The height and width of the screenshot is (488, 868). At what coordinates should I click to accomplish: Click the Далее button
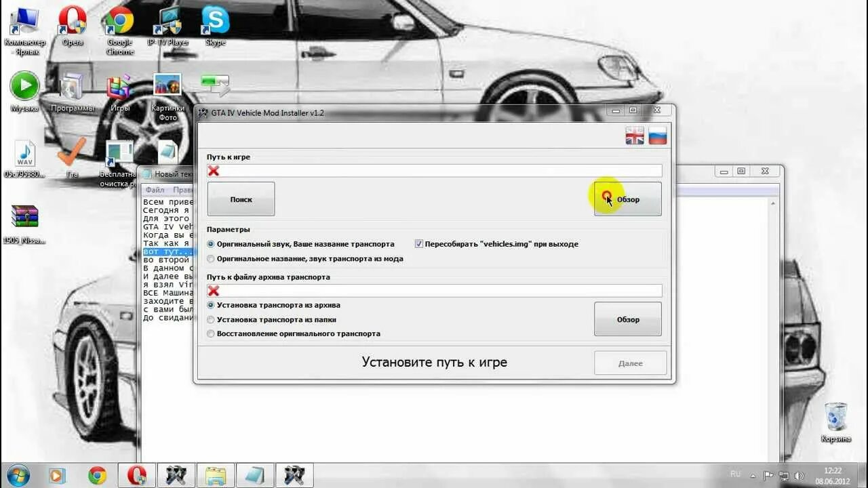pyautogui.click(x=630, y=363)
